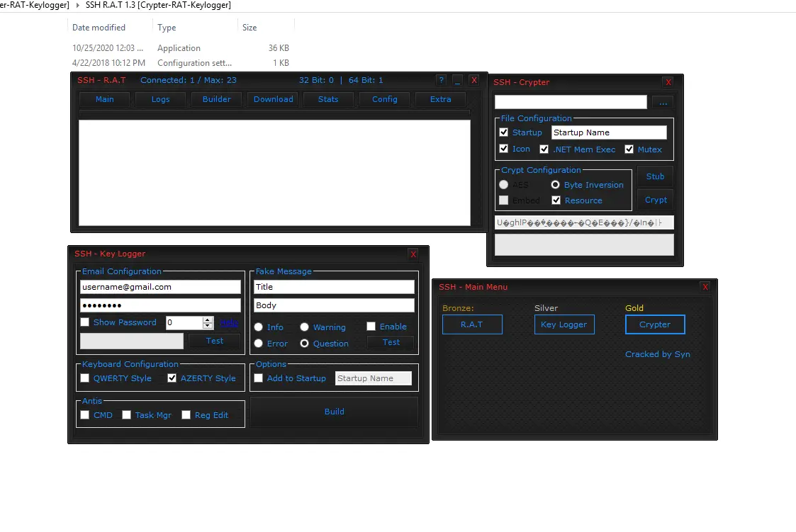This screenshot has height=532, width=796.
Task: Click Build in the Key Logger window
Action: [x=334, y=412]
